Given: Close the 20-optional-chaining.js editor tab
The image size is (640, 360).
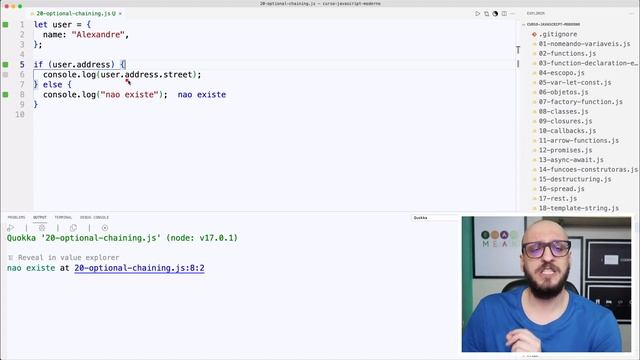Looking at the screenshot, I should pos(120,13).
